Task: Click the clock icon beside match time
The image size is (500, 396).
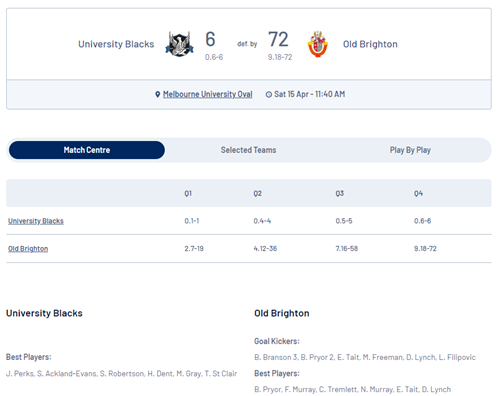Action: point(269,94)
